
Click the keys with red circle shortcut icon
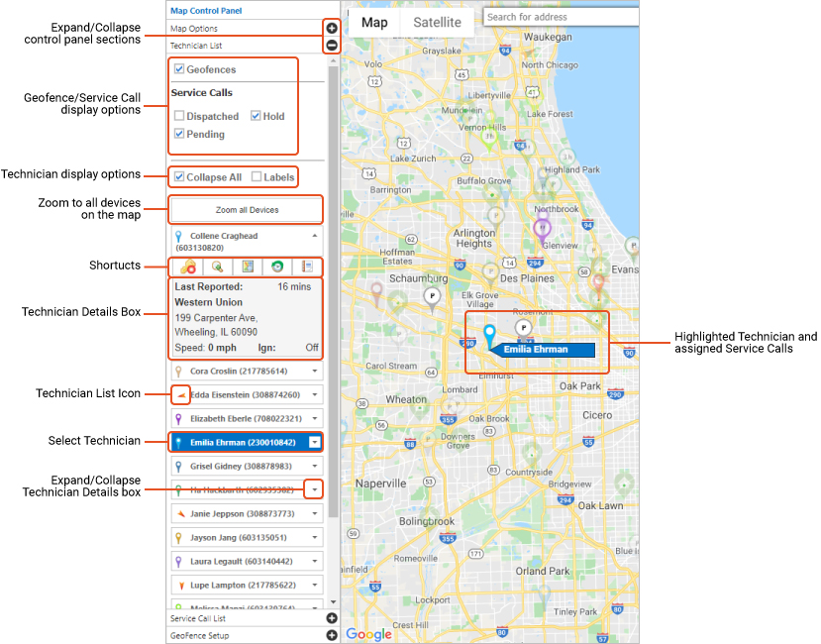pyautogui.click(x=188, y=267)
